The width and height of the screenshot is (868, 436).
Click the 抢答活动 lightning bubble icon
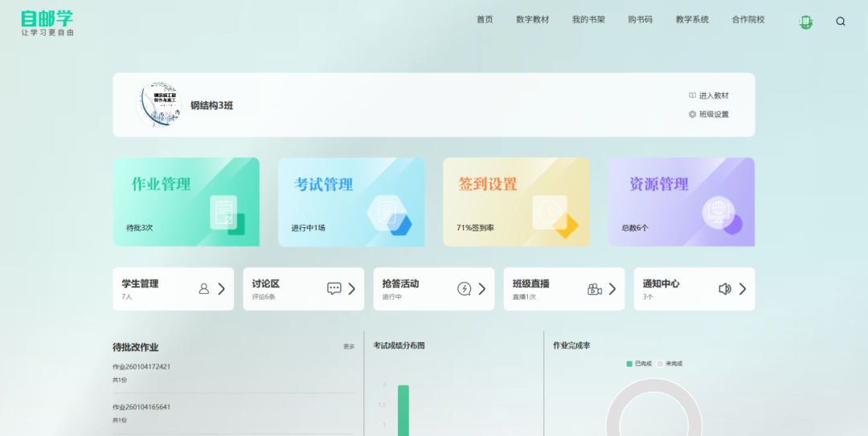(465, 289)
